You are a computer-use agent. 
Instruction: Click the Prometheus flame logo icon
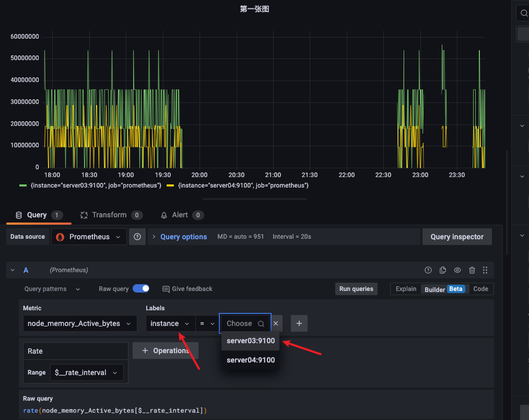tap(60, 237)
